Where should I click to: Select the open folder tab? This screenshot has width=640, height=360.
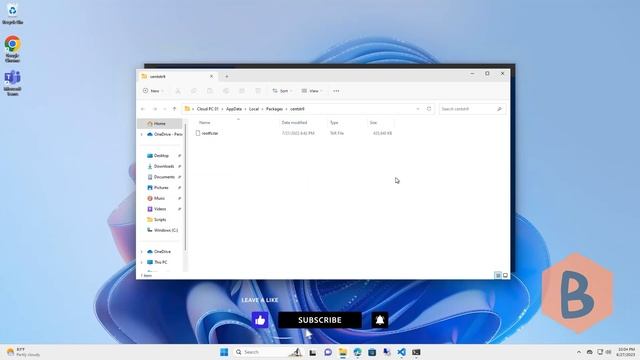pos(176,76)
